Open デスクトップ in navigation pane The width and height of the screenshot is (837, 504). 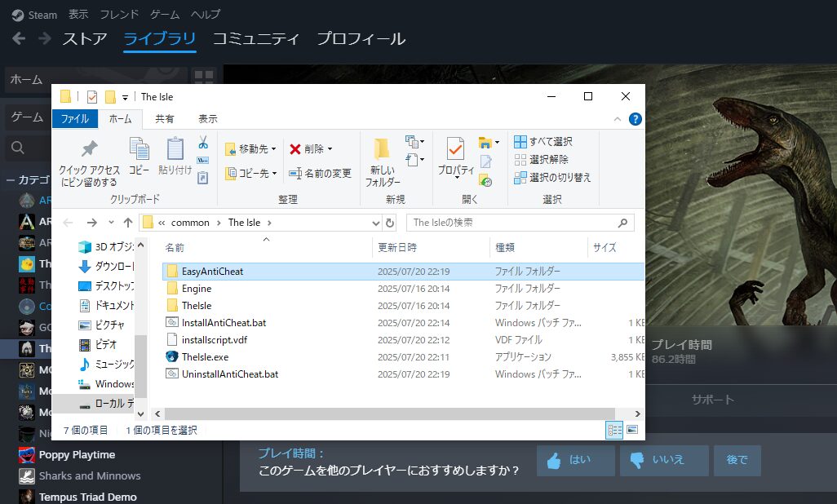click(106, 285)
